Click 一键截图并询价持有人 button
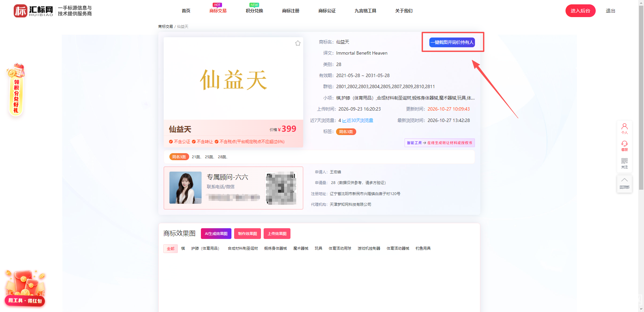The width and height of the screenshot is (644, 312). coord(452,42)
